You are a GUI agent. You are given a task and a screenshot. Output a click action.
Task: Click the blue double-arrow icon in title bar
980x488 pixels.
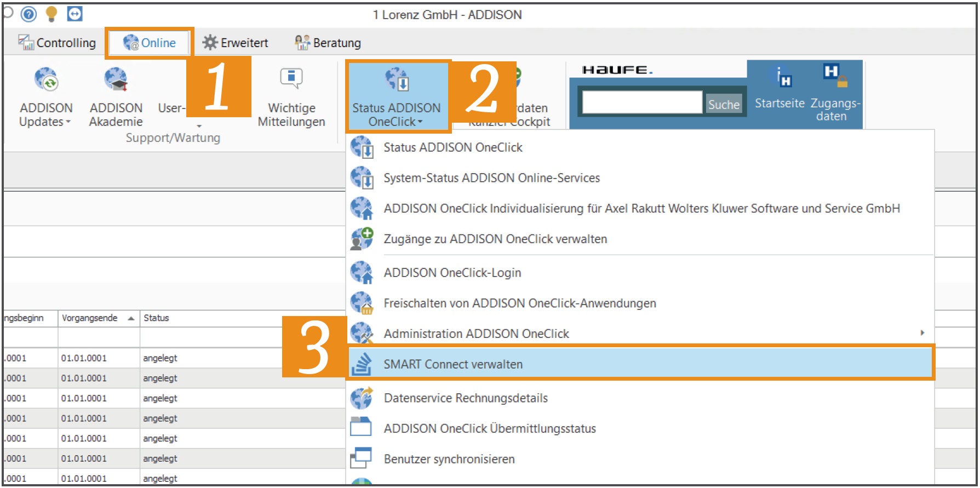[74, 14]
